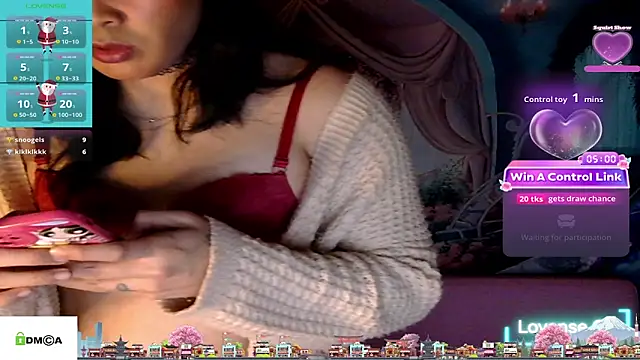The width and height of the screenshot is (640, 360).
Task: Click the 20 tks draw chance label
Action: pyautogui.click(x=567, y=199)
